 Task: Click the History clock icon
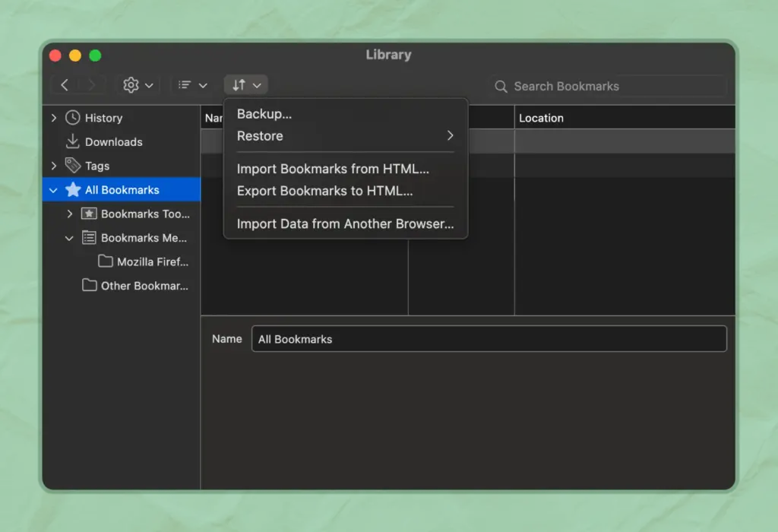[x=72, y=118]
